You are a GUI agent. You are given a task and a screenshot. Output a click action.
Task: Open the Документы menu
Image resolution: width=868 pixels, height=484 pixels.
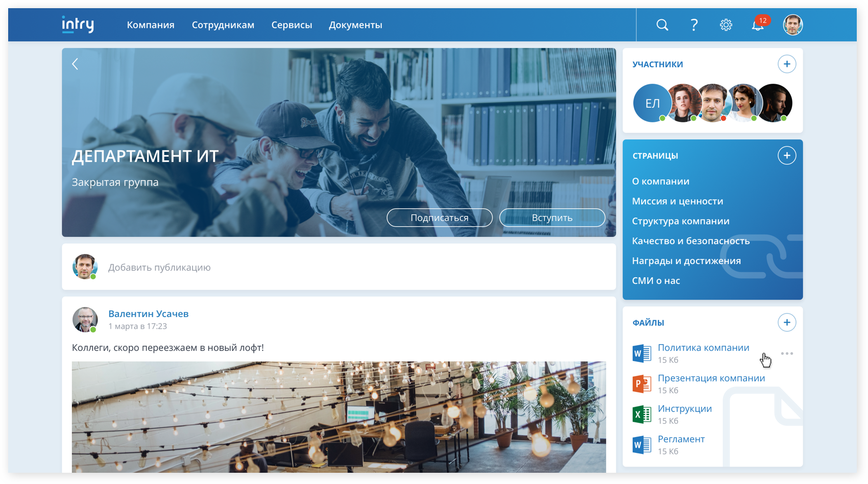tap(355, 25)
